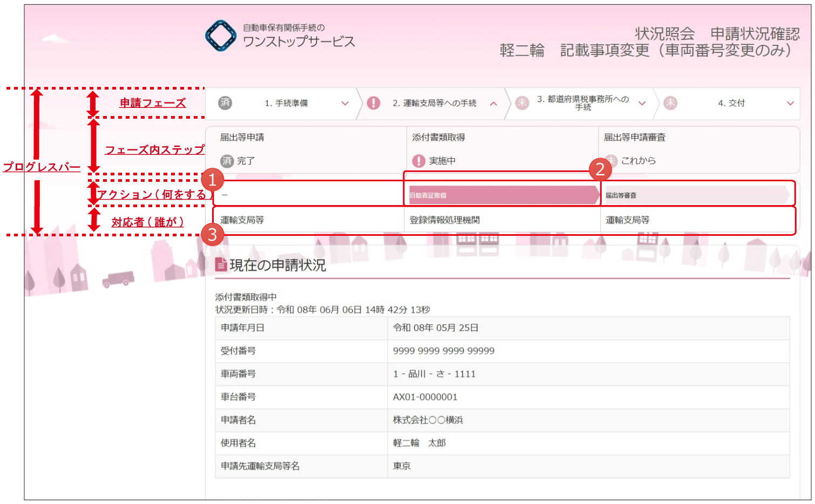The image size is (815, 504).
Task: Click the 自賠責証取得 pink progress arrow bar
Action: point(502,195)
